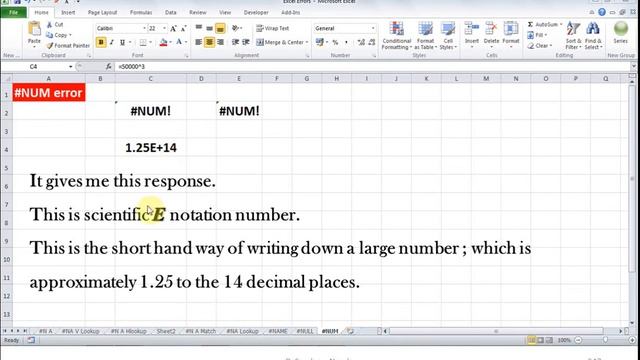Toggle Align Text Left
The height and width of the screenshot is (360, 640).
[x=198, y=42]
